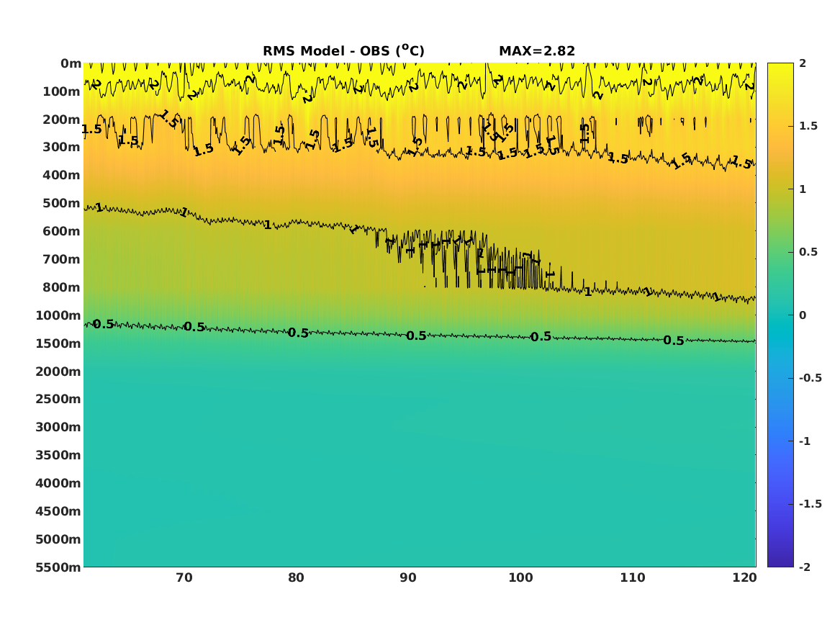
Task: Click the "90" horizontal axis tick label
Action: pos(408,578)
